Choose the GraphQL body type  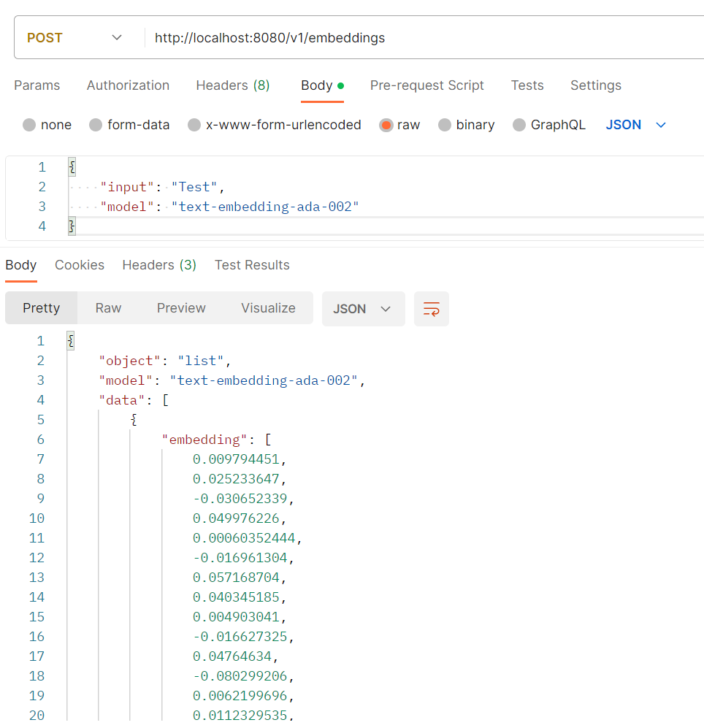519,125
